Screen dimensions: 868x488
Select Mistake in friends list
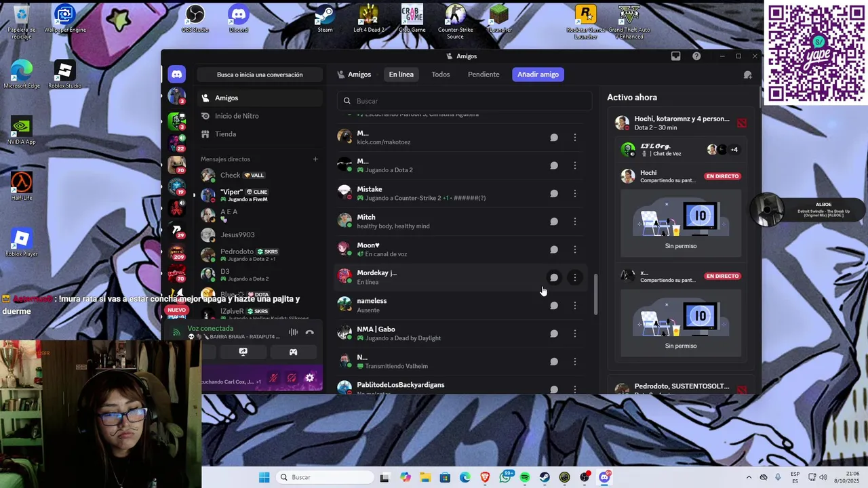[461, 194]
